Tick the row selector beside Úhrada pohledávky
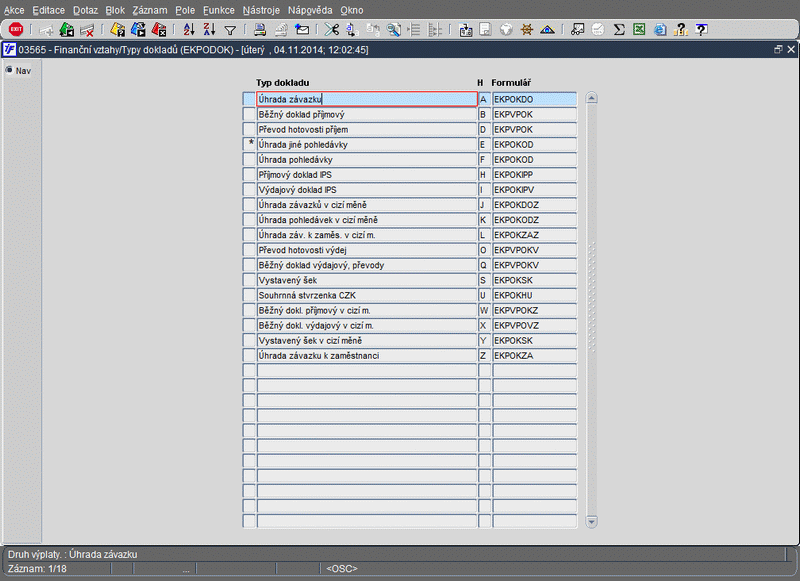Viewport: 800px width, 581px height. (249, 160)
